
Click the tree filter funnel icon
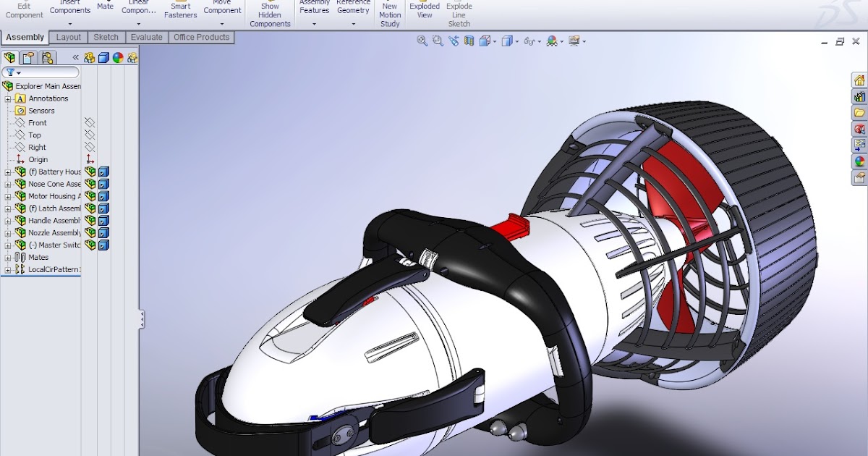[x=10, y=72]
